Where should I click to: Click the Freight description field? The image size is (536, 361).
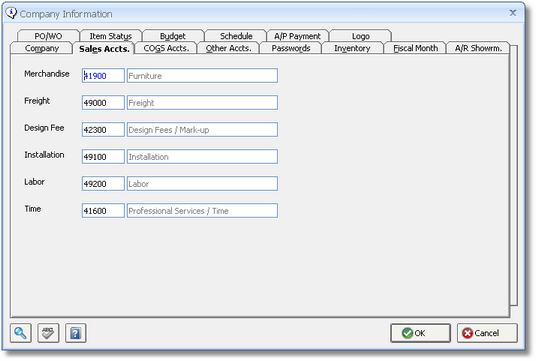pyautogui.click(x=202, y=103)
